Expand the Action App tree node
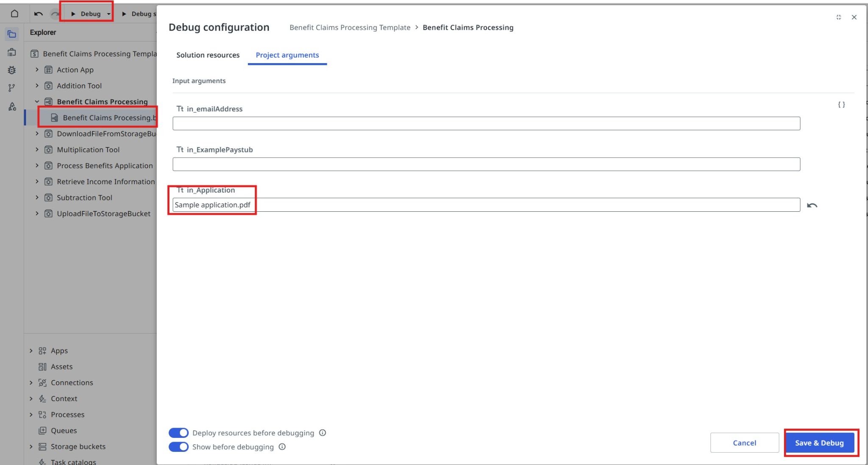868x465 pixels. pyautogui.click(x=37, y=69)
